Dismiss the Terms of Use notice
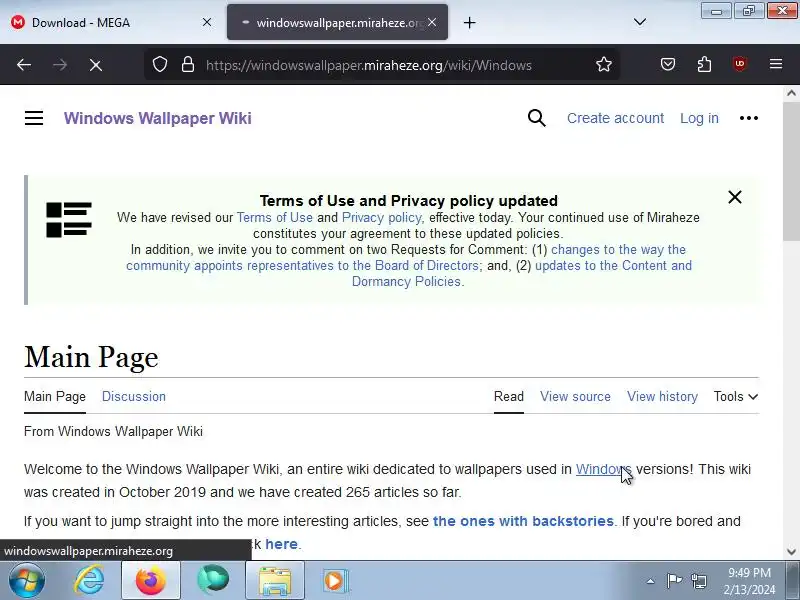Image resolution: width=800 pixels, height=600 pixels. (x=735, y=197)
